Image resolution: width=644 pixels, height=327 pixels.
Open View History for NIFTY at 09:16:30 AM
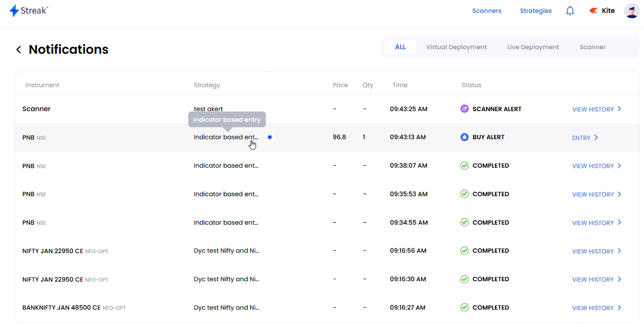pos(593,280)
